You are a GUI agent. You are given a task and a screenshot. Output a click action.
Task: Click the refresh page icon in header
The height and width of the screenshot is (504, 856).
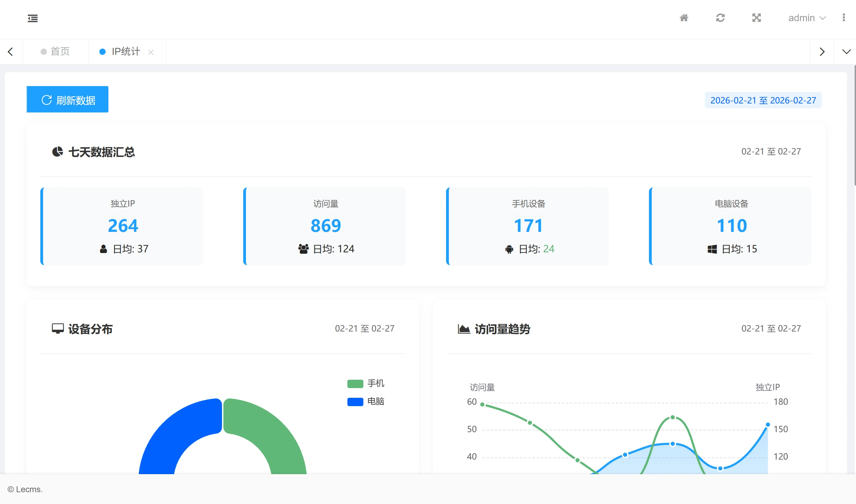[720, 18]
